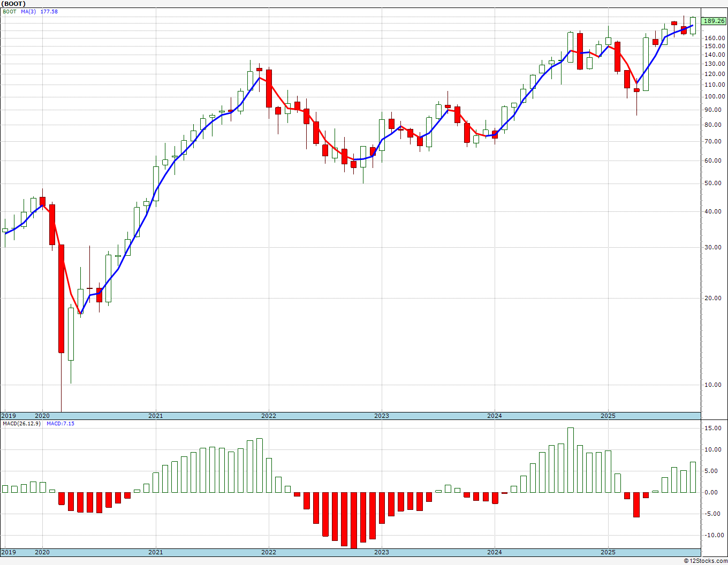Click the MA(3) indicator label
The height and width of the screenshot is (565, 728).
coord(29,12)
